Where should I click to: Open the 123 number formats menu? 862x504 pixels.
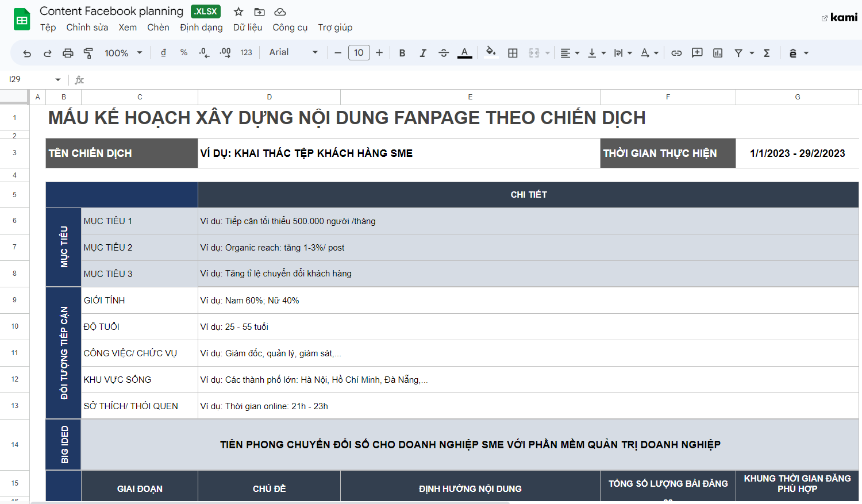(246, 53)
